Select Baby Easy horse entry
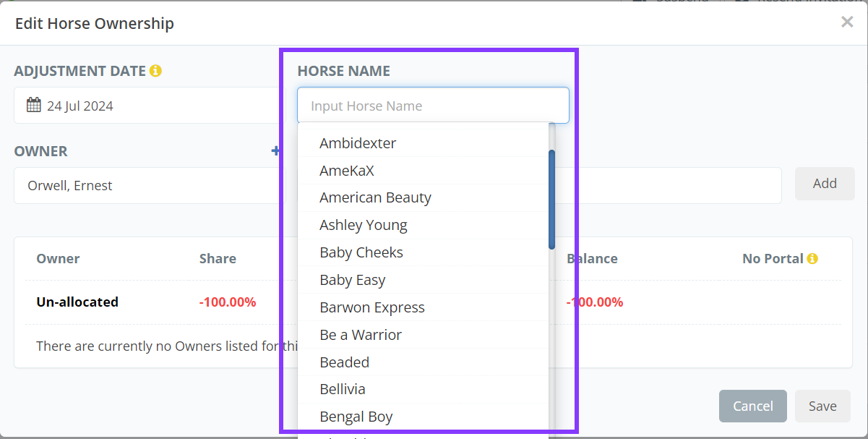Image resolution: width=868 pixels, height=439 pixels. (353, 280)
